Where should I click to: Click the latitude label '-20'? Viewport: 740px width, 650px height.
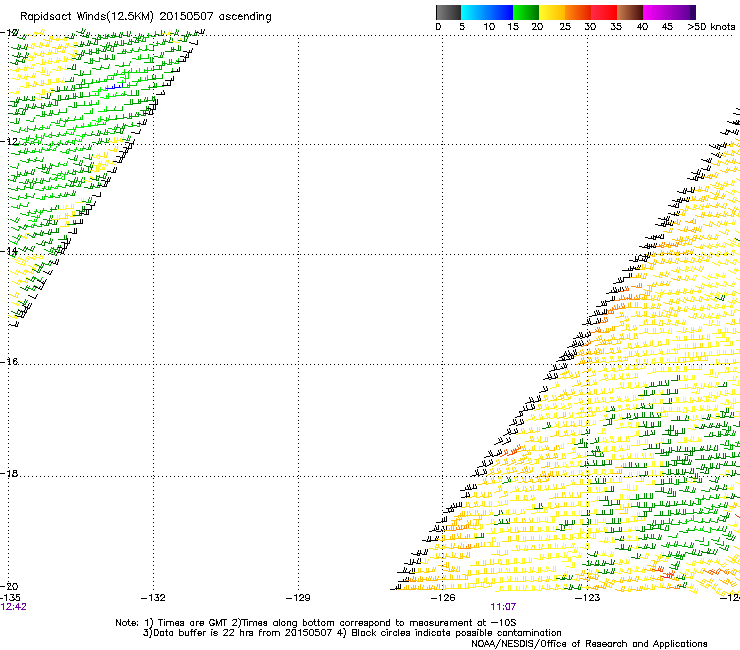click(x=9, y=586)
